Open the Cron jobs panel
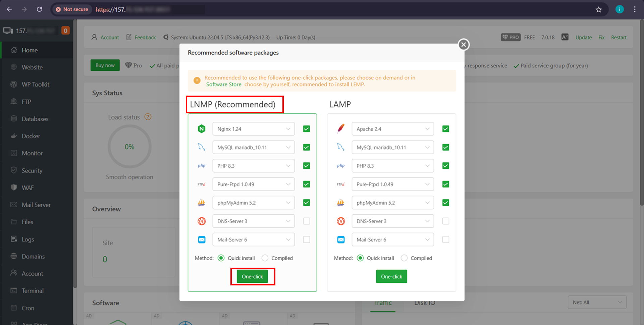644x325 pixels. click(x=28, y=308)
